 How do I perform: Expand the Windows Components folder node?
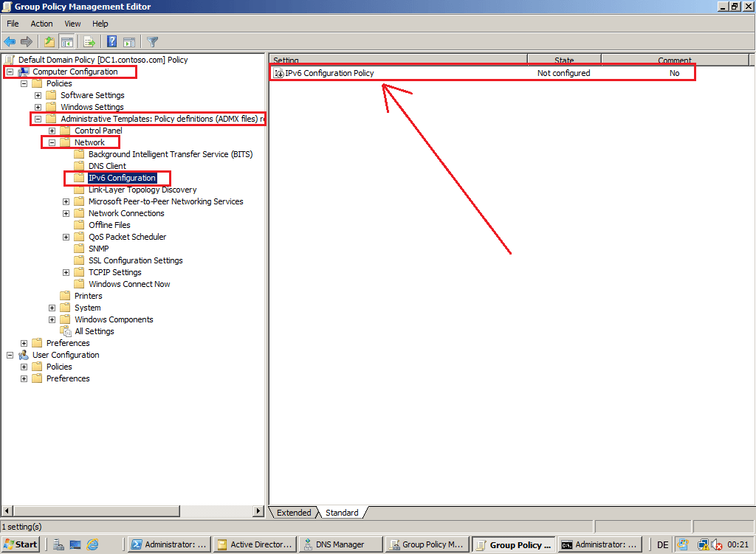coord(52,319)
